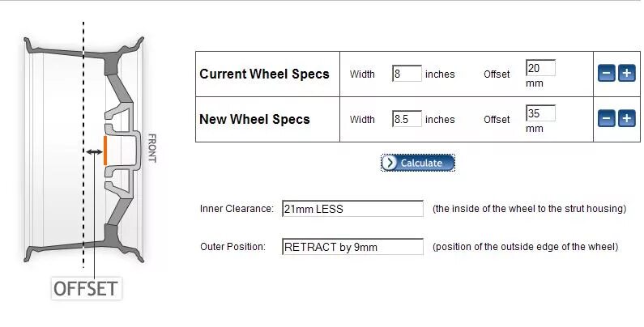Focus the New Wheel offset field showing 35
This screenshot has width=644, height=327.
pyautogui.click(x=540, y=113)
